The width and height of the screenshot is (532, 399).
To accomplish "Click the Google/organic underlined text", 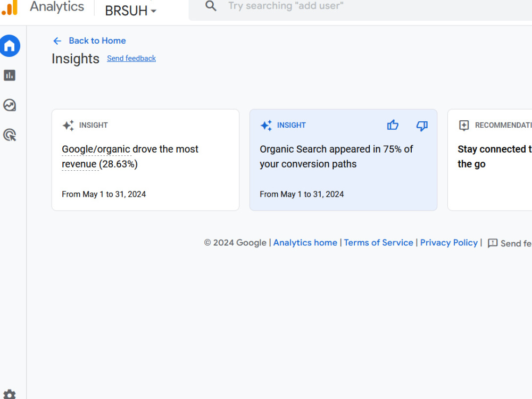I will 96,149.
